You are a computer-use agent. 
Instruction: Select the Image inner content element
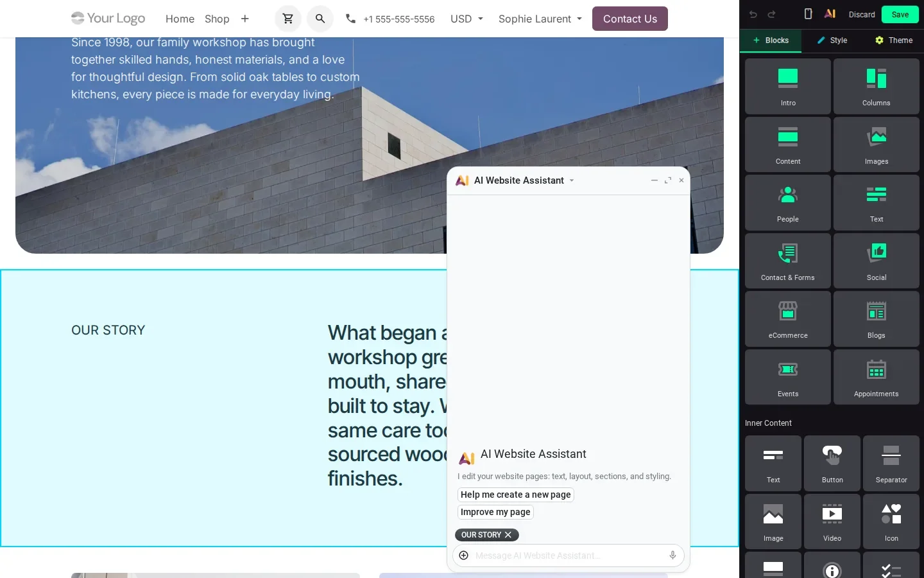coord(773,521)
